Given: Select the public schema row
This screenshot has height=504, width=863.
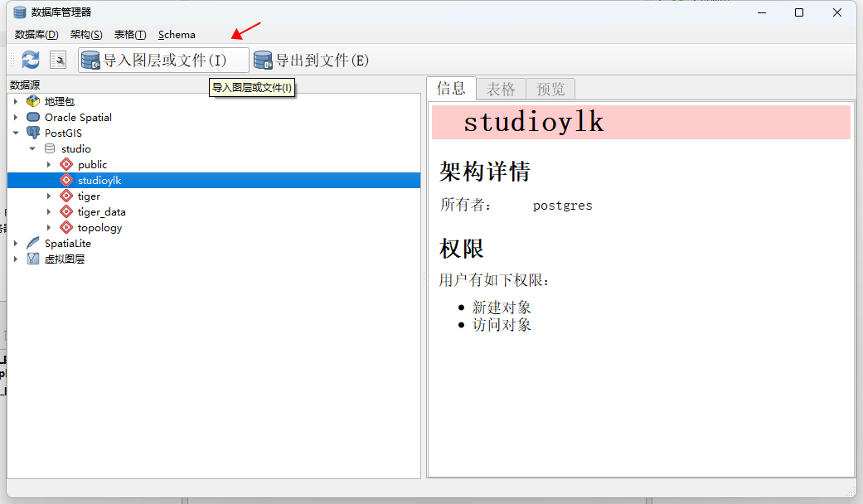Looking at the screenshot, I should point(214,164).
